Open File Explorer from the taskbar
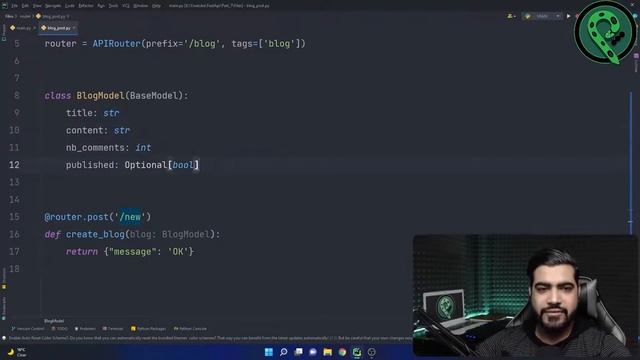This screenshot has width=640, height=360. (x=328, y=352)
